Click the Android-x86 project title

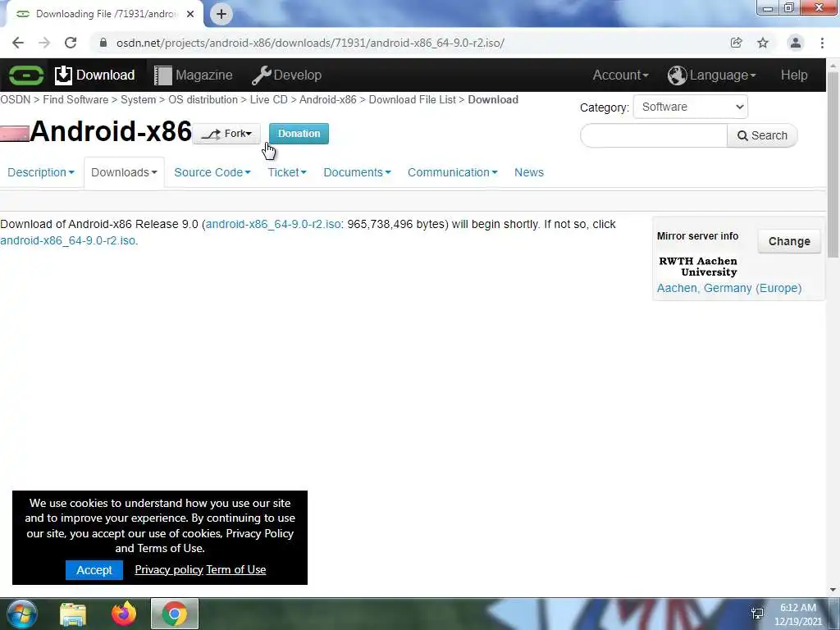coord(111,132)
